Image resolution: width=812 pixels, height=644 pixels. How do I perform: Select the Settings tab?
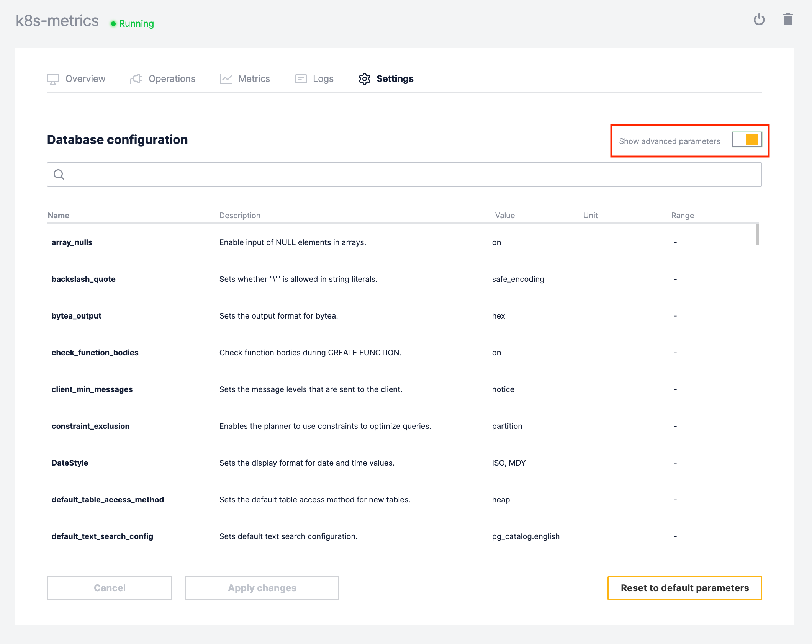(x=386, y=79)
